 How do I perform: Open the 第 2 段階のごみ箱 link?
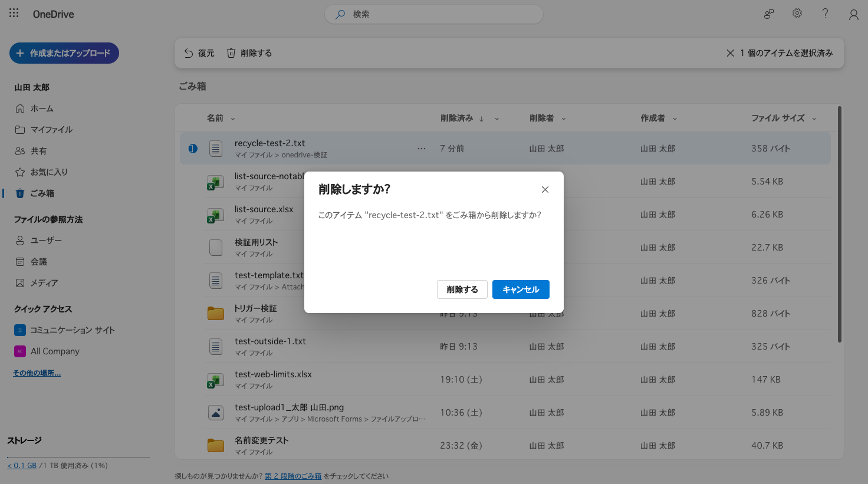(293, 476)
